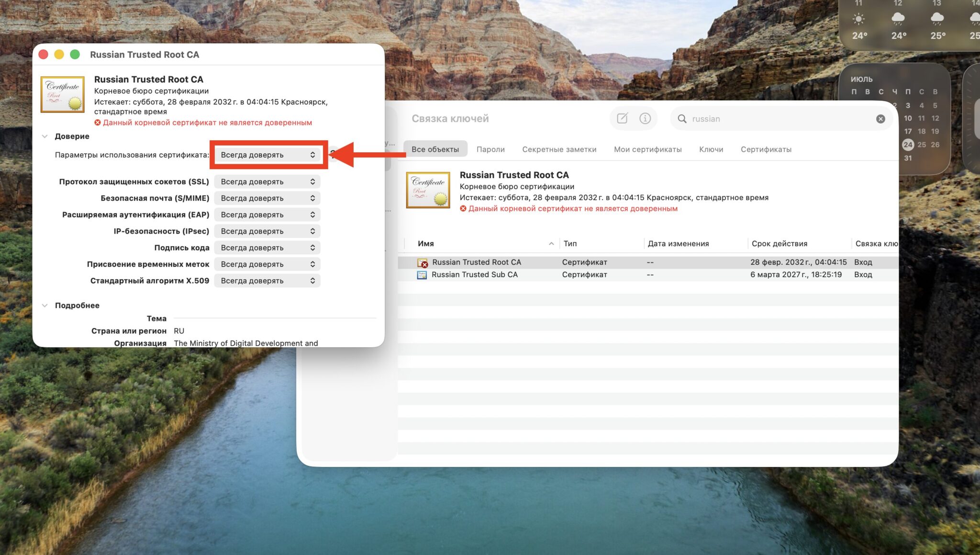Open the Стандартный алгоритм X.509 dropdown
The width and height of the screenshot is (980, 555).
267,281
